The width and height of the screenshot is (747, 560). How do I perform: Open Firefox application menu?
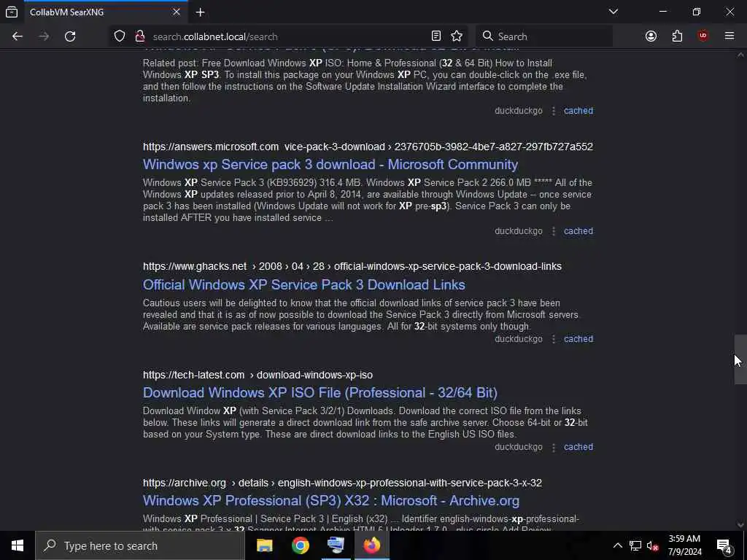pos(729,36)
